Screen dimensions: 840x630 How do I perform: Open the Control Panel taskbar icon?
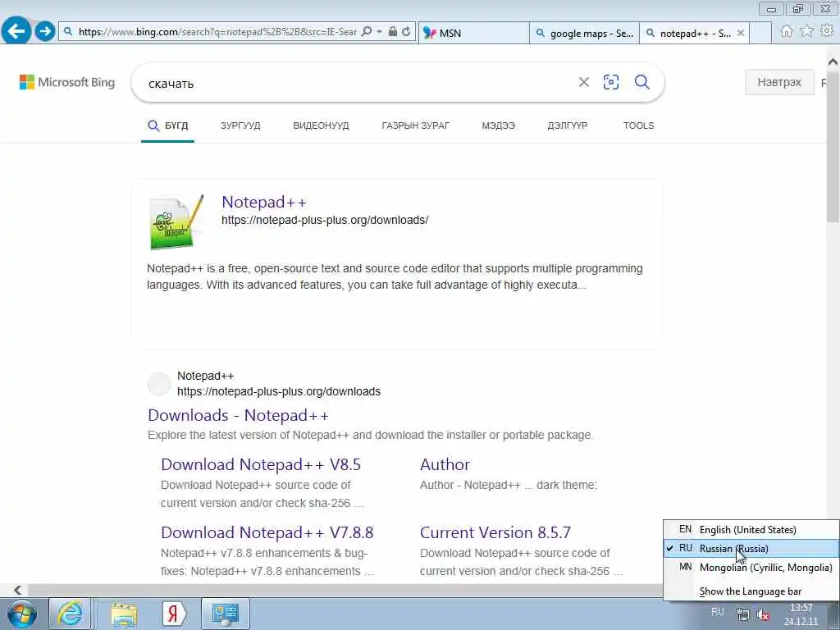click(x=225, y=614)
